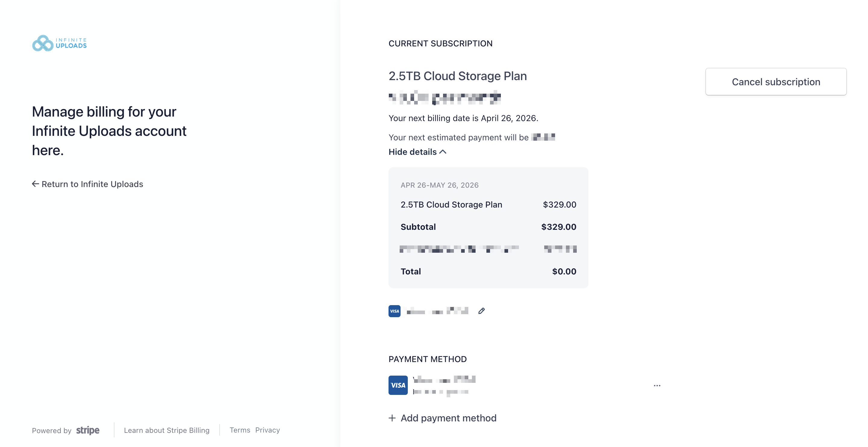Image resolution: width=868 pixels, height=447 pixels.
Task: Click the Visa icon beside the card number
Action: 394,311
